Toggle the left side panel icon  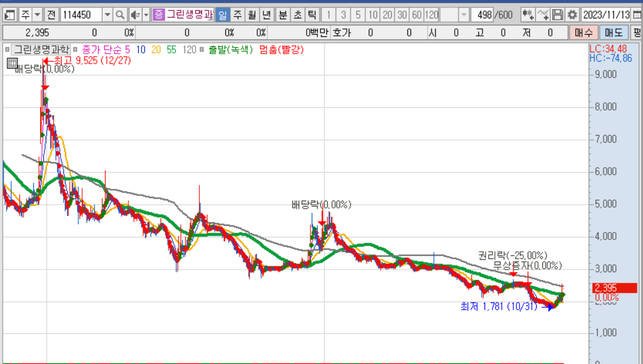pyautogui.click(x=9, y=15)
